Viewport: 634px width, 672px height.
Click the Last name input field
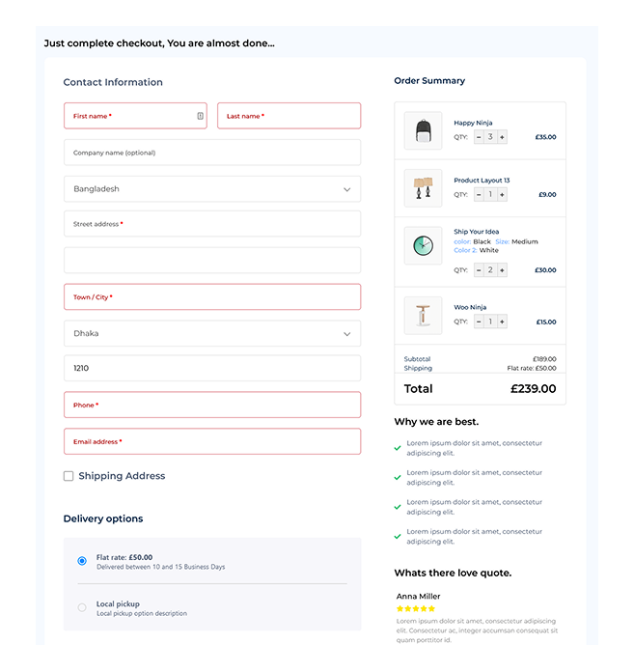point(289,116)
